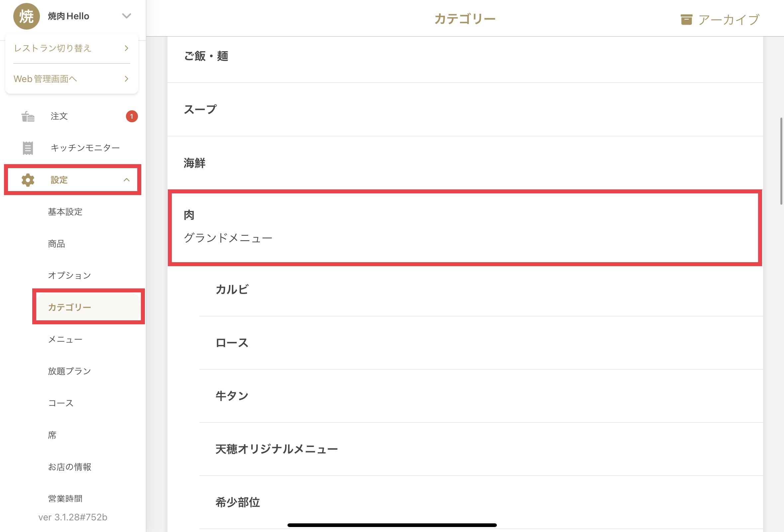
Task: Click the archive box icon
Action: [686, 20]
